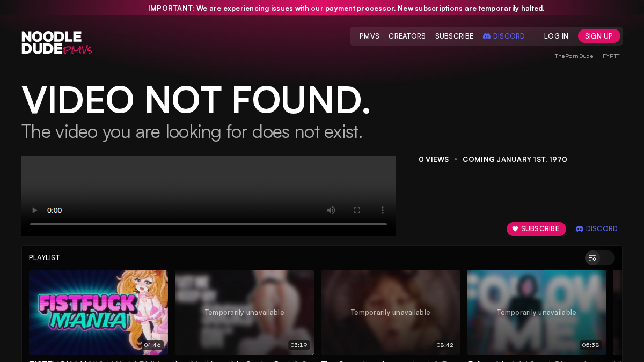Visit the ThePornDude link
The height and width of the screenshot is (362, 644).
coord(574,56)
